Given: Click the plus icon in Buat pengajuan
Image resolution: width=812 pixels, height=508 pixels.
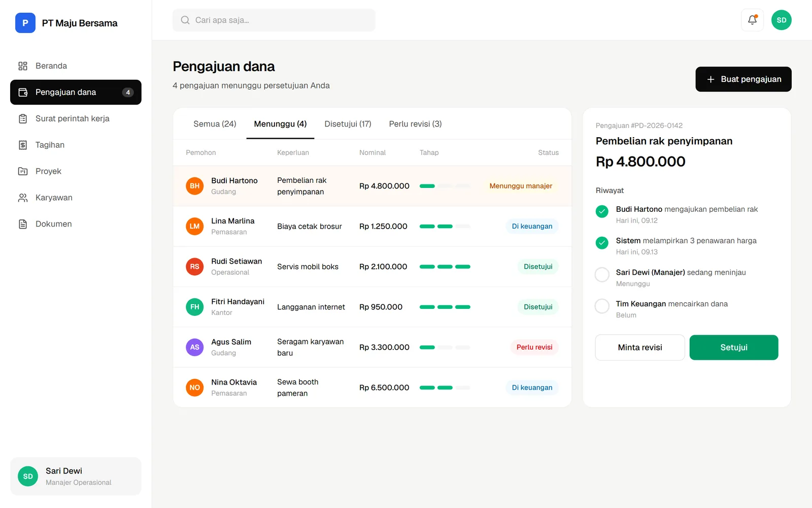Looking at the screenshot, I should coord(710,79).
